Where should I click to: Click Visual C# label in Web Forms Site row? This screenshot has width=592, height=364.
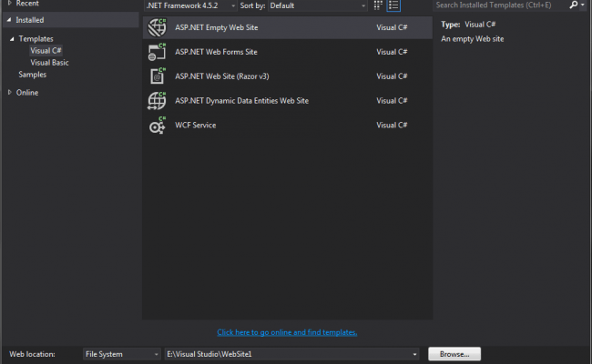pos(392,52)
